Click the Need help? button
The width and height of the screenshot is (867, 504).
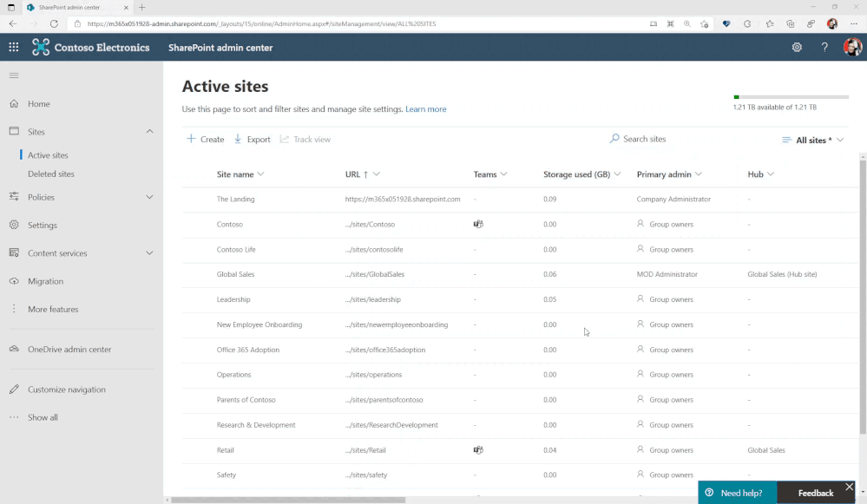(x=737, y=493)
